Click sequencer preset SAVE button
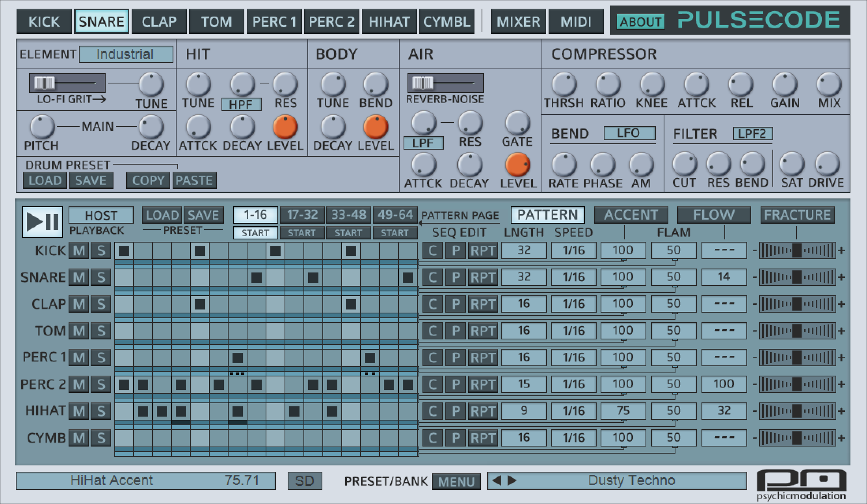This screenshot has width=867, height=504. coord(203,215)
